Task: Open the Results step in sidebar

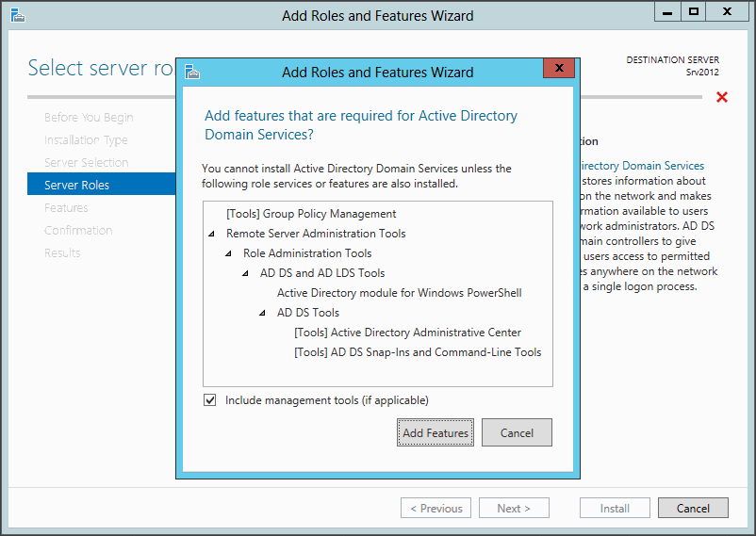Action: 62,253
